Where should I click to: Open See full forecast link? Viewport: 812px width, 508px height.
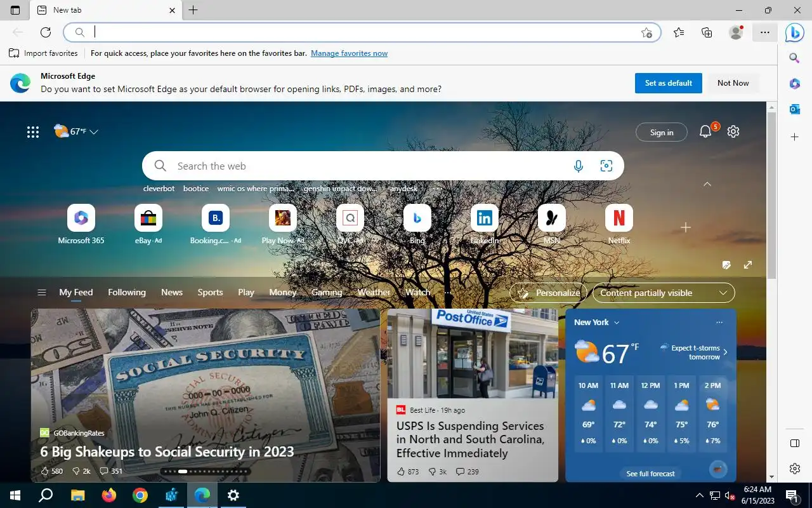[x=650, y=474]
